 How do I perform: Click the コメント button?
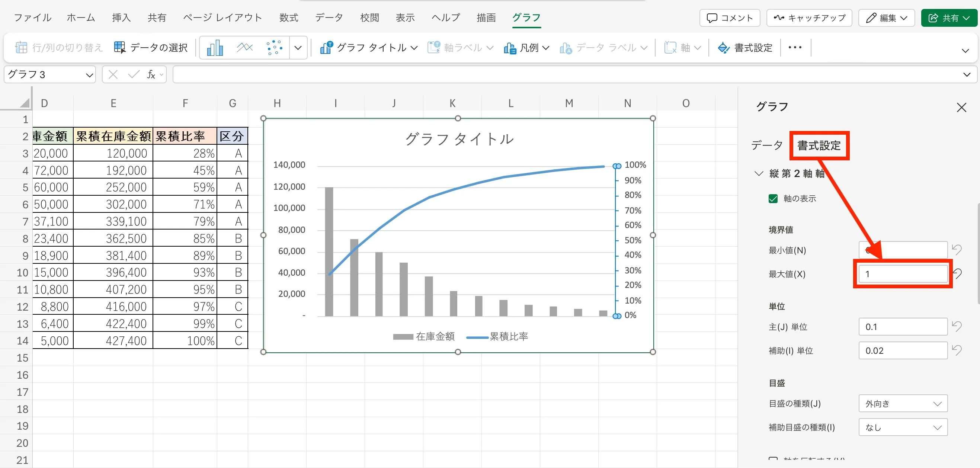[729, 18]
